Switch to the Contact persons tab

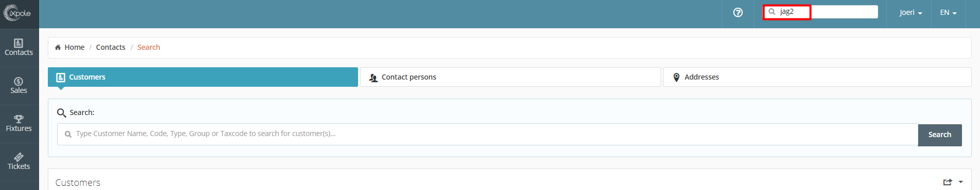tap(510, 77)
